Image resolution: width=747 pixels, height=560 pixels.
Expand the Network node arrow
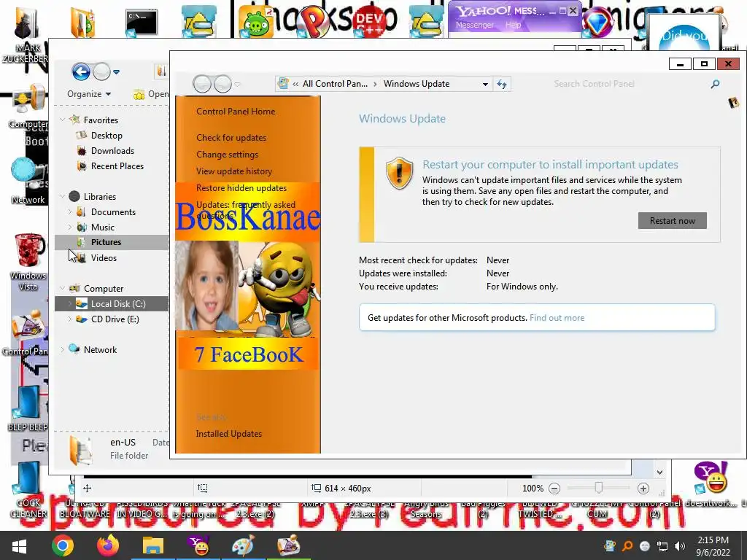pyautogui.click(x=63, y=349)
